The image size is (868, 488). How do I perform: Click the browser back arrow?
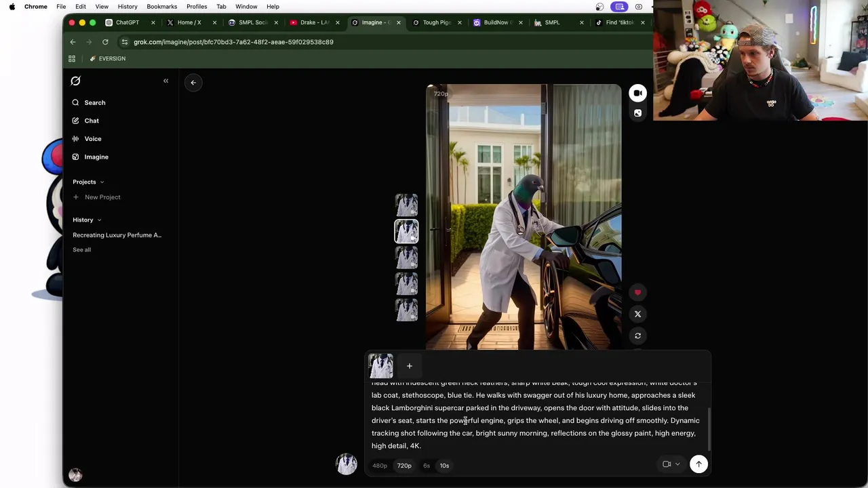point(73,42)
